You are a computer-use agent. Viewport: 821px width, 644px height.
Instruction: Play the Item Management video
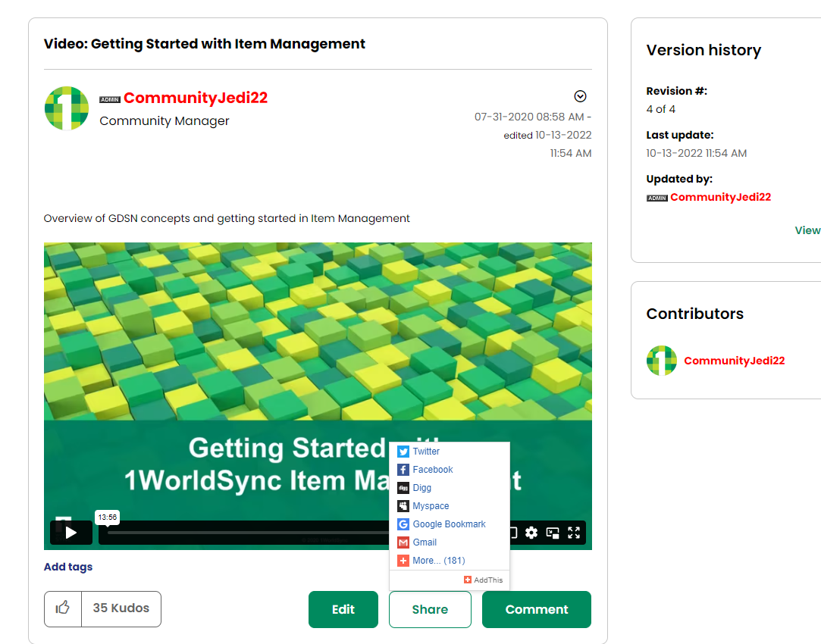(x=71, y=533)
